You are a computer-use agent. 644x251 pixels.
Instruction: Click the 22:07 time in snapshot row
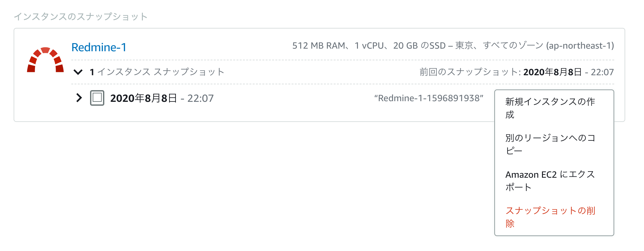201,98
